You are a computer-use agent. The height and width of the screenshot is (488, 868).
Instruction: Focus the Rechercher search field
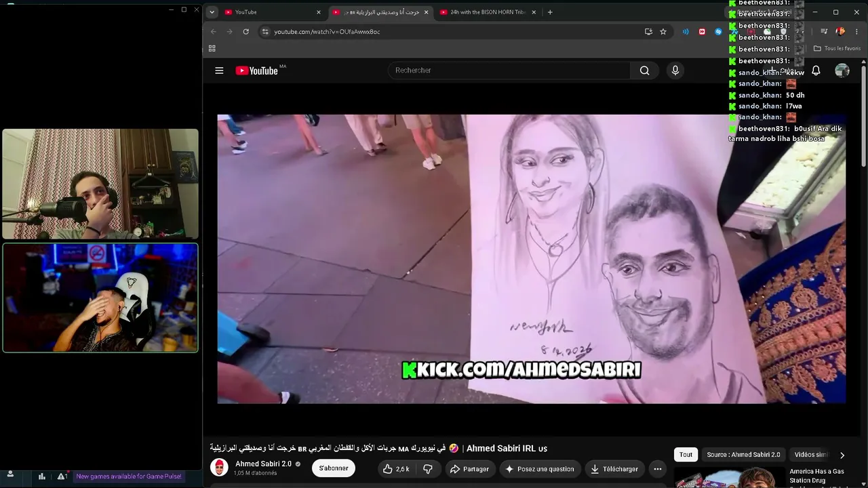(x=509, y=70)
